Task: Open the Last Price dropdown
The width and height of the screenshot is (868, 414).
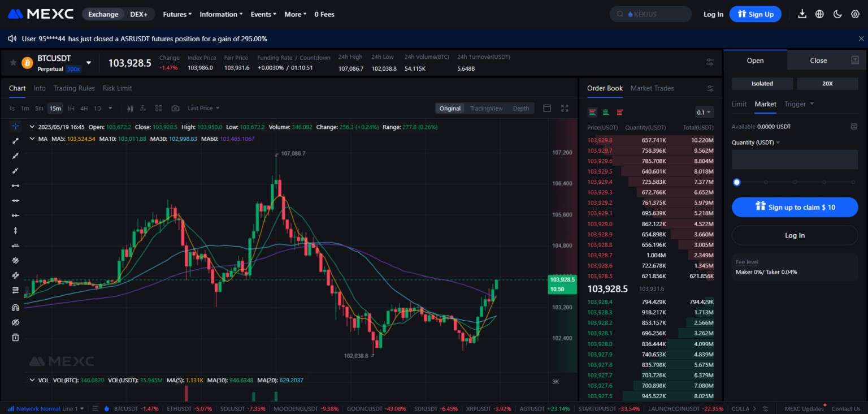Action: click(203, 108)
